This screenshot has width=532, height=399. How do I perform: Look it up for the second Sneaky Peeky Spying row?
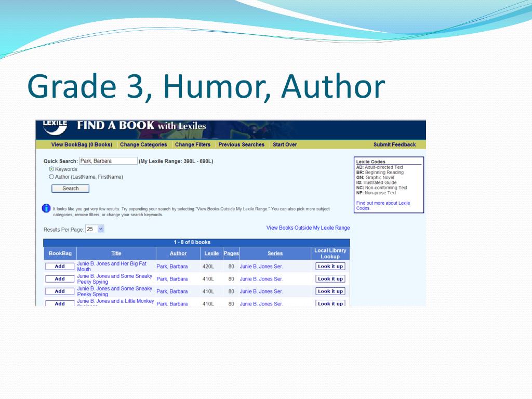330,291
